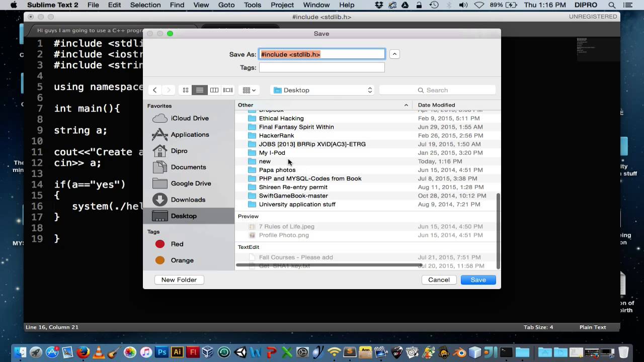This screenshot has width=644, height=362.
Task: Open the Selection menu
Action: tap(145, 5)
